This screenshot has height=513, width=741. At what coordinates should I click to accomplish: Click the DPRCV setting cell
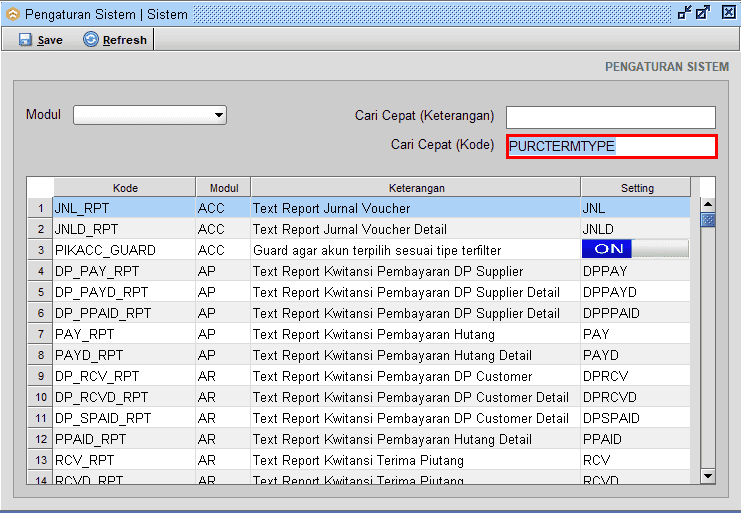pos(635,376)
